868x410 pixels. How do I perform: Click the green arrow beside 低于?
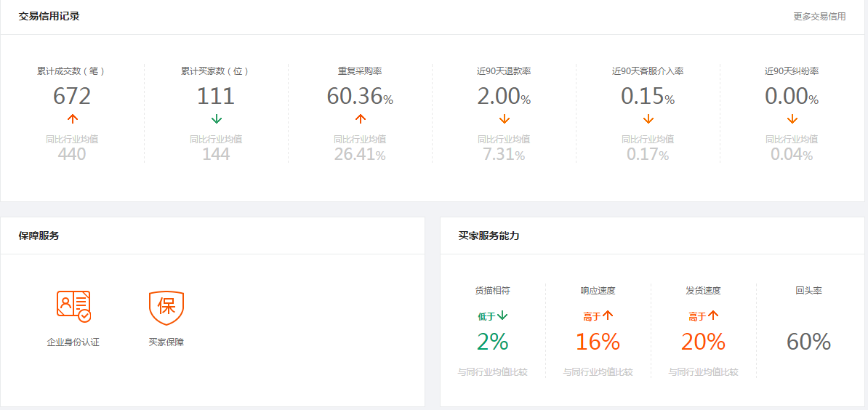click(x=502, y=315)
